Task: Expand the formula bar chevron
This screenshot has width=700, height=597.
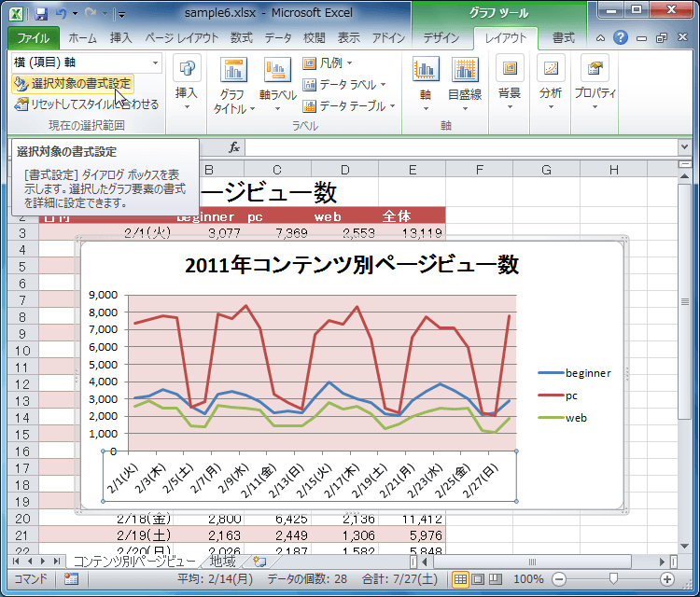Action: [684, 146]
